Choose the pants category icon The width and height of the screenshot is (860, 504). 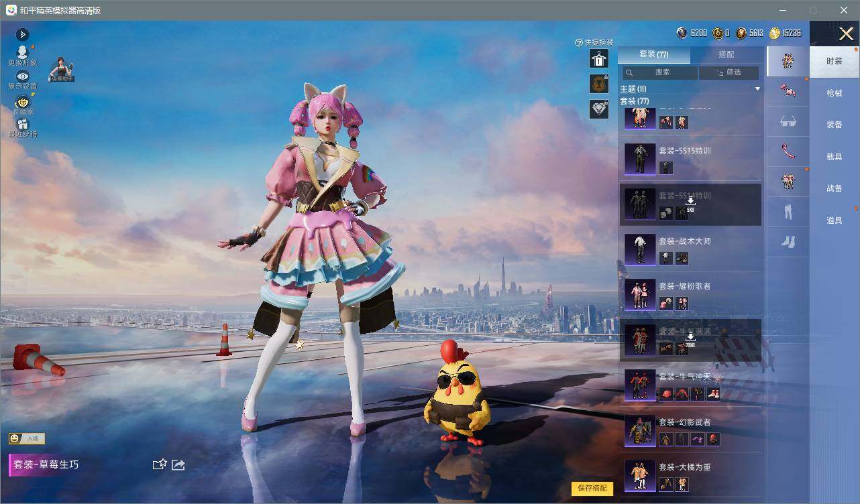[788, 212]
